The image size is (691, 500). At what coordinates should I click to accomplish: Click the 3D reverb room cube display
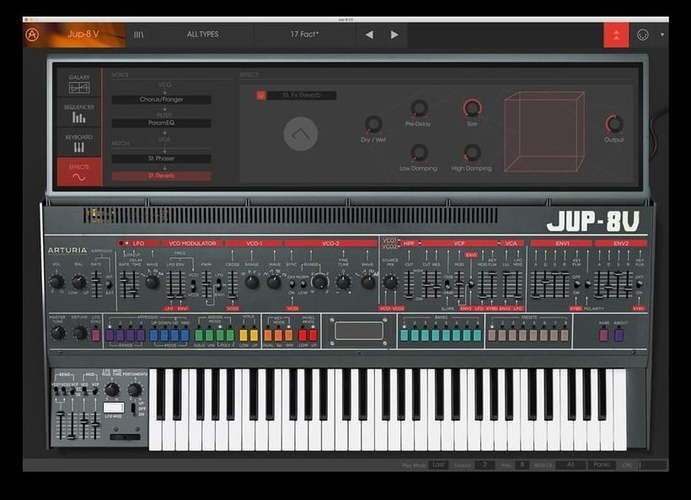tap(544, 132)
